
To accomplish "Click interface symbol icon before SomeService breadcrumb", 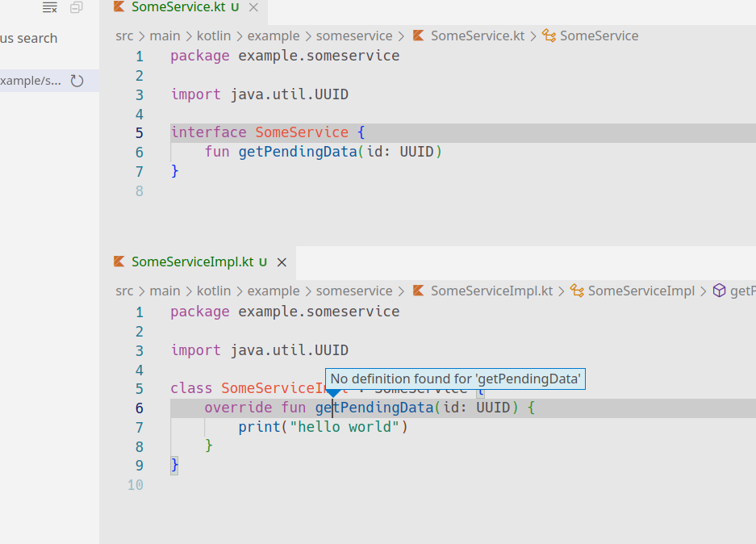I will click(x=549, y=36).
